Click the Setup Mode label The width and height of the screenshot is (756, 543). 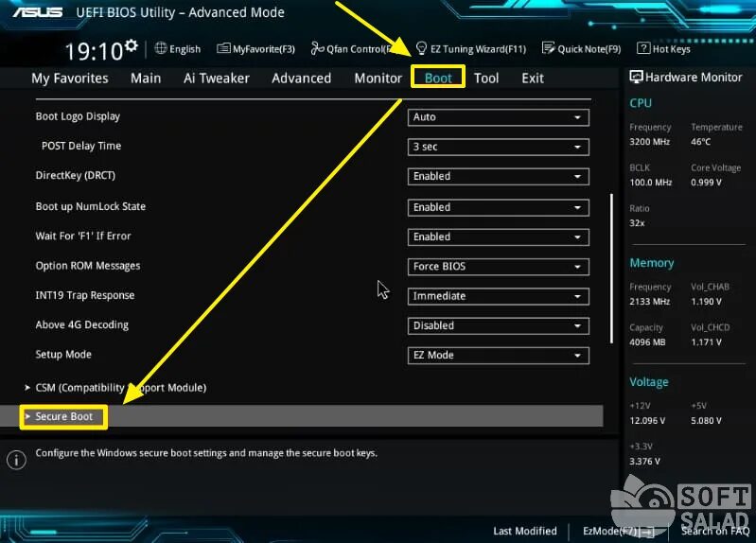pos(63,355)
